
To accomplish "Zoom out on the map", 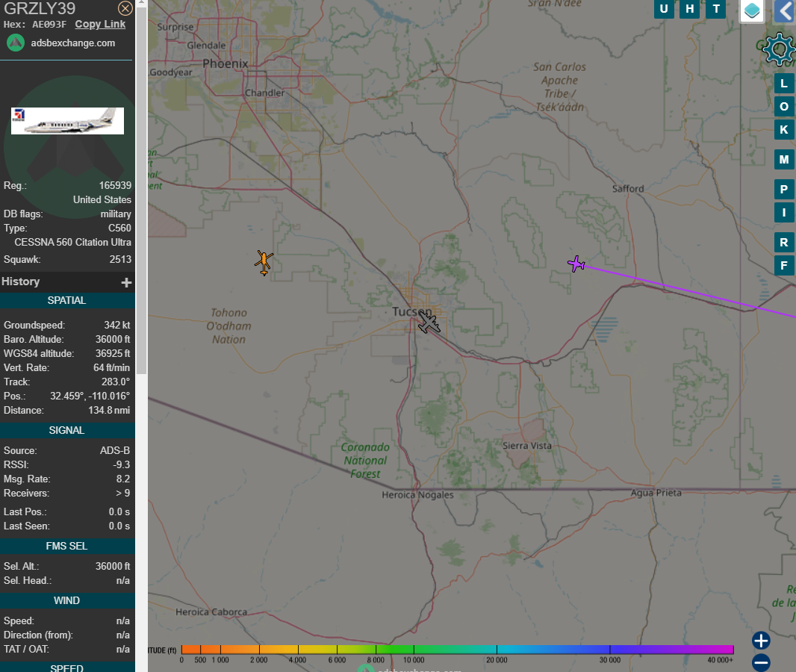I will 761,662.
